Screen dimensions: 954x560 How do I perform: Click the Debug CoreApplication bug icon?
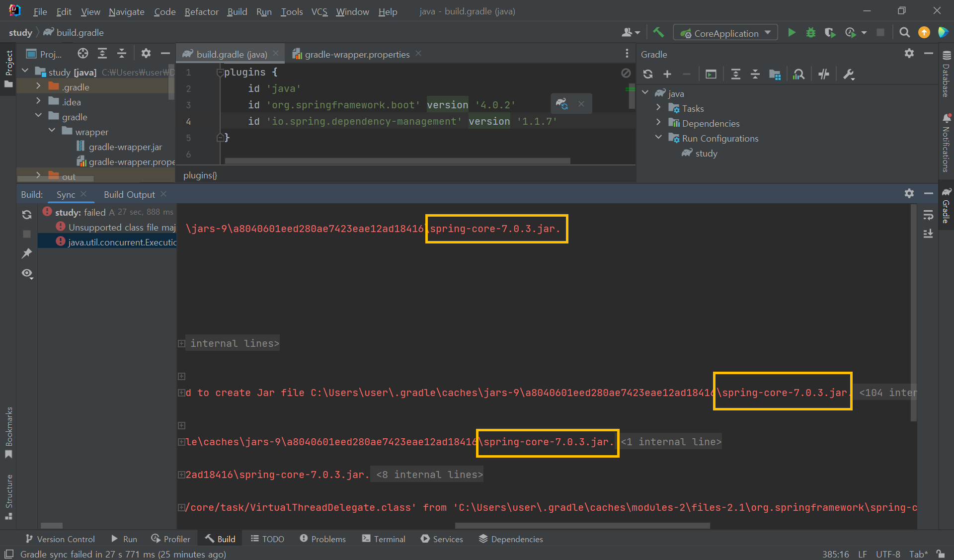coord(810,33)
